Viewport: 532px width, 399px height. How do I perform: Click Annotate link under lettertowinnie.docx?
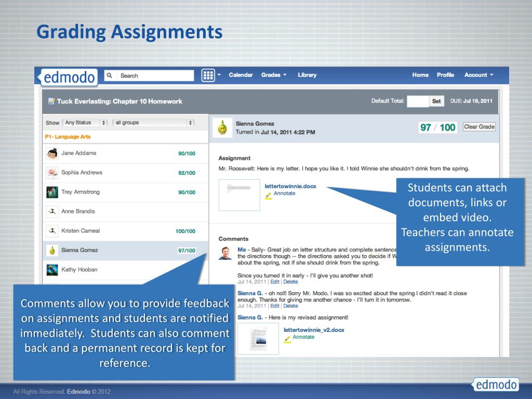tap(284, 193)
